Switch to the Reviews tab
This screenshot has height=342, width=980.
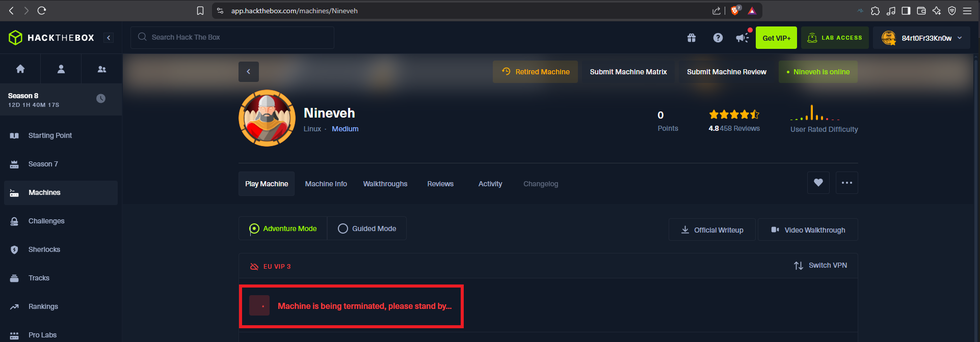pos(440,184)
